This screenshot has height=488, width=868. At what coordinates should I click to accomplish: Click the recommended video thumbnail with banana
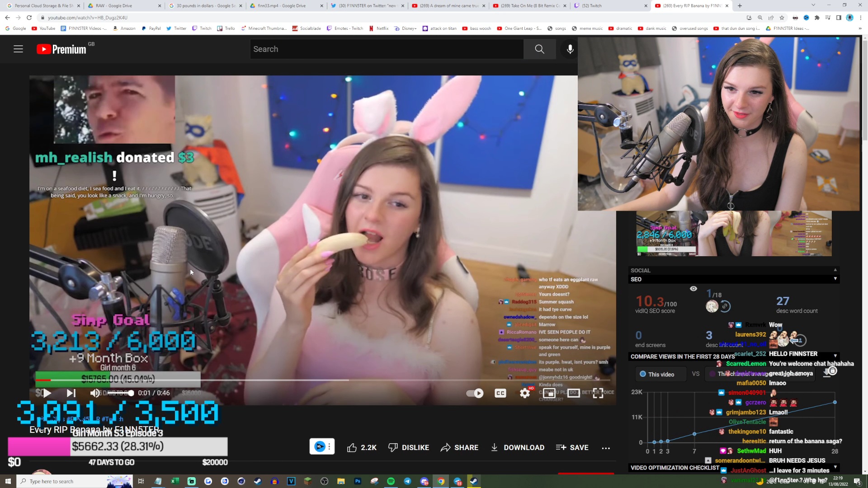click(x=734, y=234)
